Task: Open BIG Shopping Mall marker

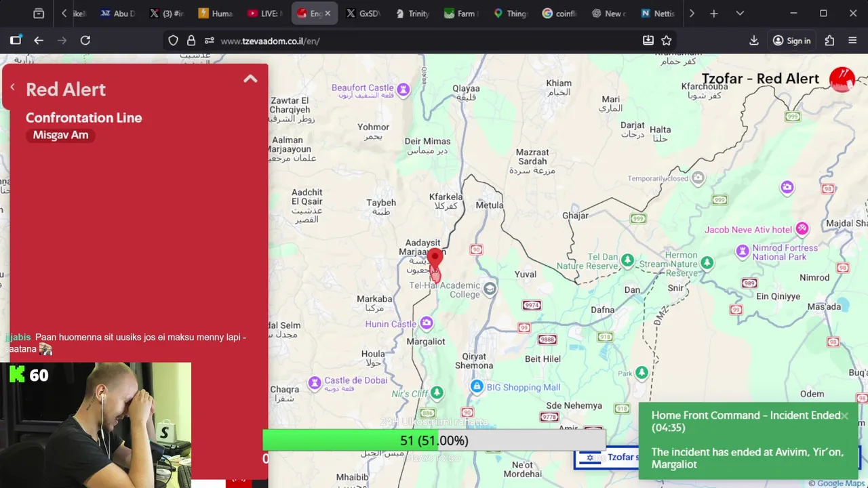Action: point(477,386)
